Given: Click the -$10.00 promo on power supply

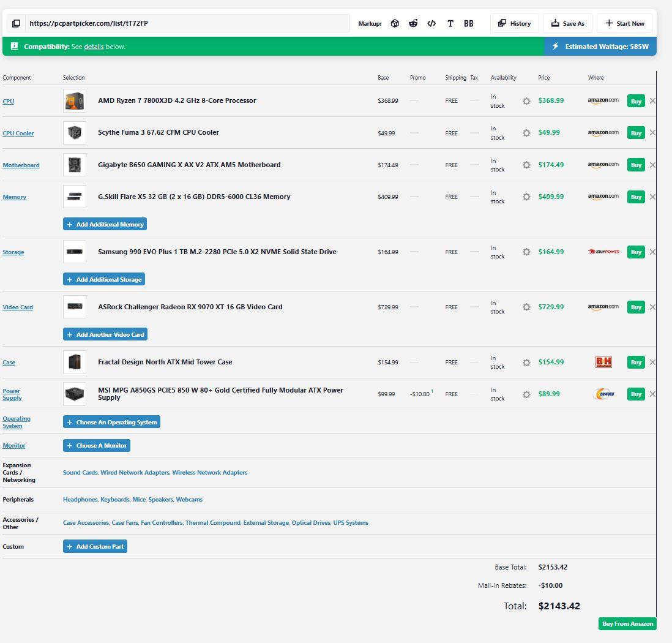Looking at the screenshot, I should click(x=420, y=394).
